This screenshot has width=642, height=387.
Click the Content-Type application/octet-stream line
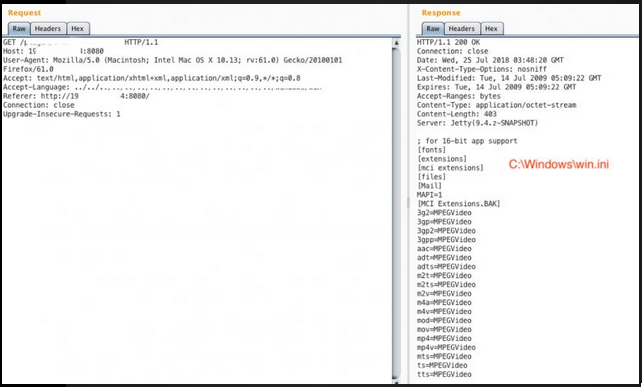tap(496, 105)
